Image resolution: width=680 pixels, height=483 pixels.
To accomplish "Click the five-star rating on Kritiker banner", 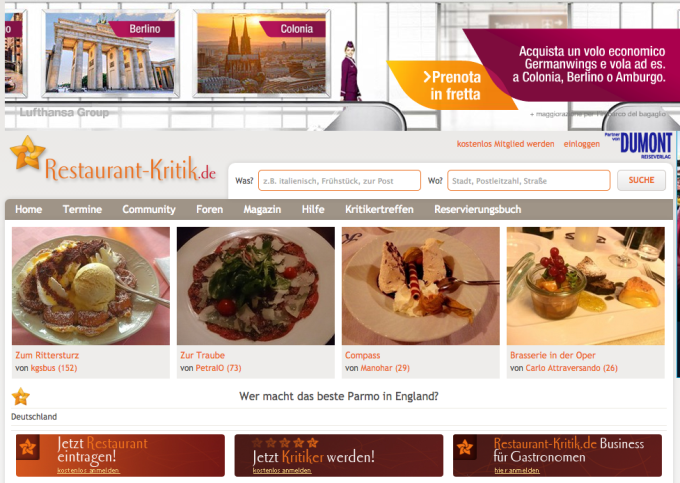I will 285,443.
